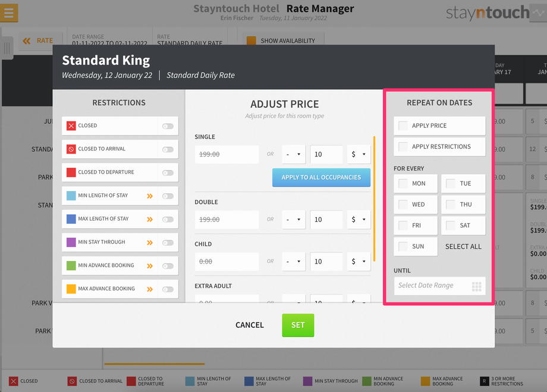Image resolution: width=547 pixels, height=392 pixels.
Task: Click the green Set button
Action: [x=298, y=325]
